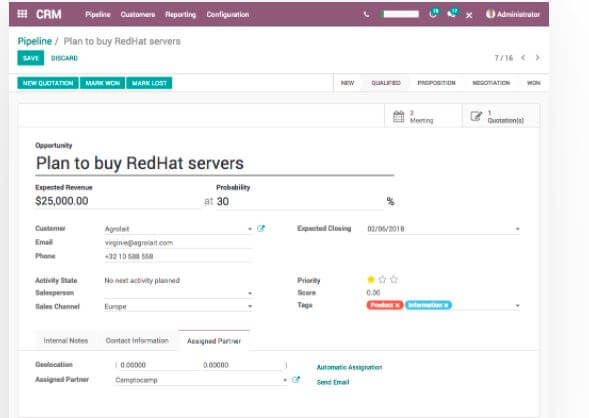
Task: Select the Assigned Partner tab
Action: coord(214,341)
